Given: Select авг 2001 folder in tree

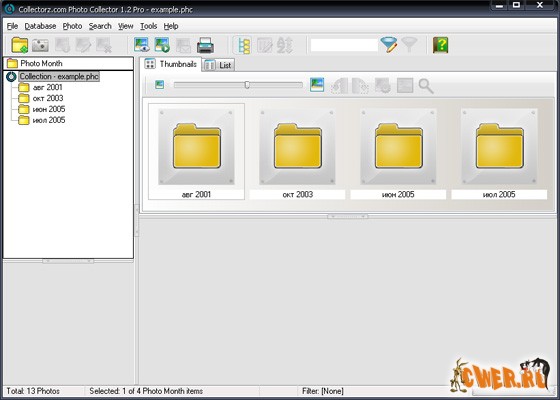Looking at the screenshot, I should coord(47,87).
